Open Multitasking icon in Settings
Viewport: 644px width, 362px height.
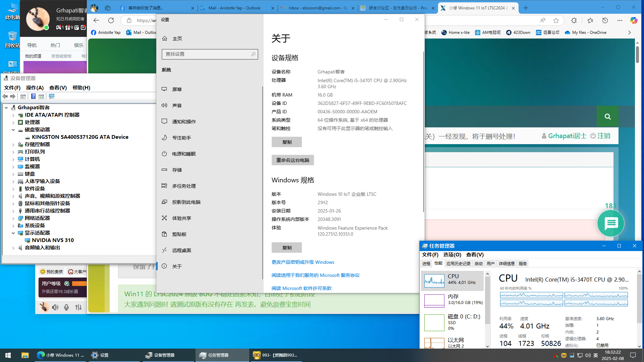click(164, 186)
